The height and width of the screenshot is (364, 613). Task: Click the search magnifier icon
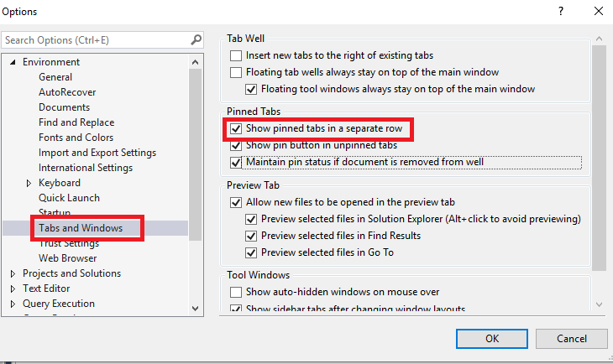pos(196,39)
